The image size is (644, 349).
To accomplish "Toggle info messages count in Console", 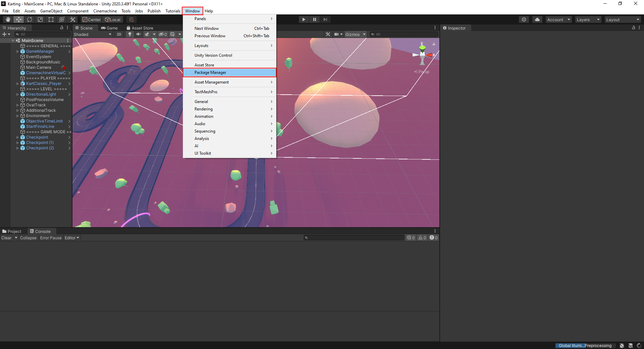I will point(411,238).
